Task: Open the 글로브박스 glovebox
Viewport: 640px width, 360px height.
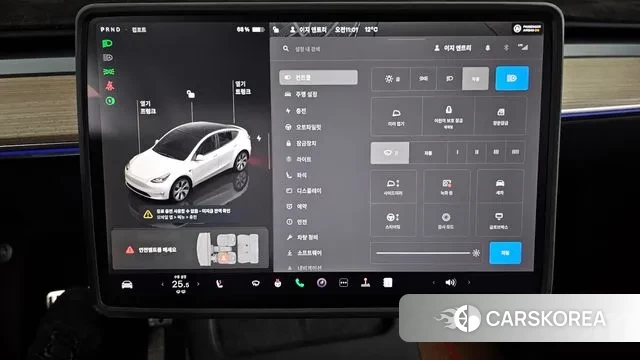Action: 499,220
